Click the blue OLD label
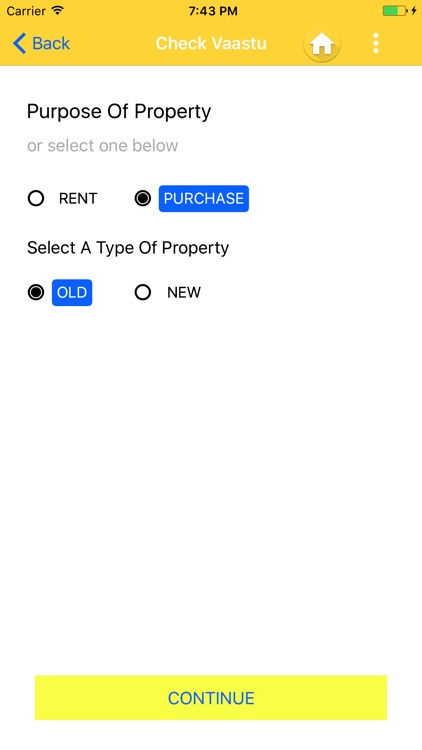 pyautogui.click(x=72, y=292)
